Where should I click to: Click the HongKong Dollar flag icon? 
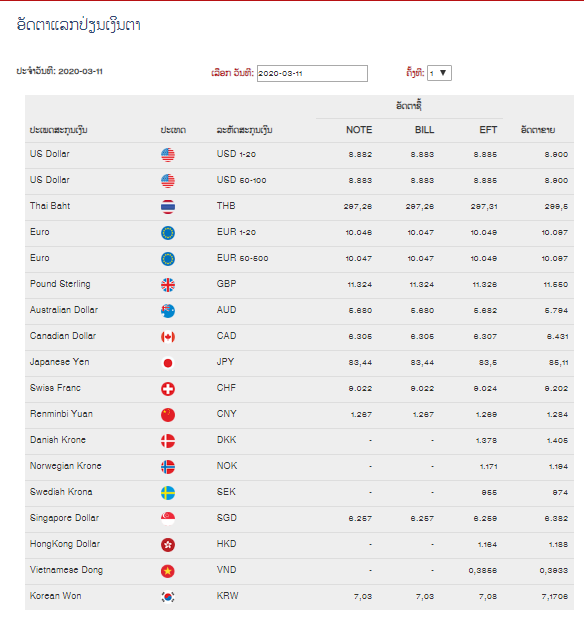click(x=168, y=545)
